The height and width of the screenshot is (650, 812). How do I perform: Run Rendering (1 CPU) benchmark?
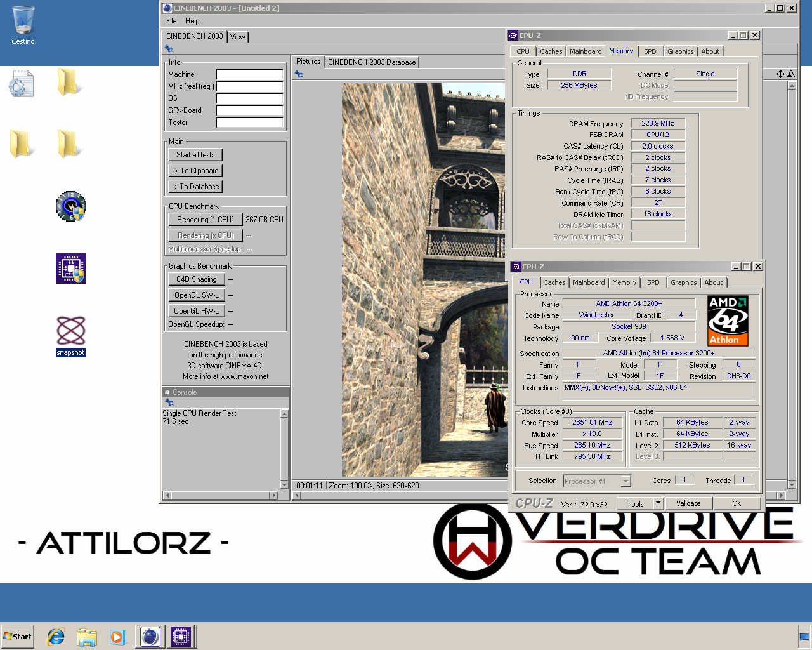point(206,220)
